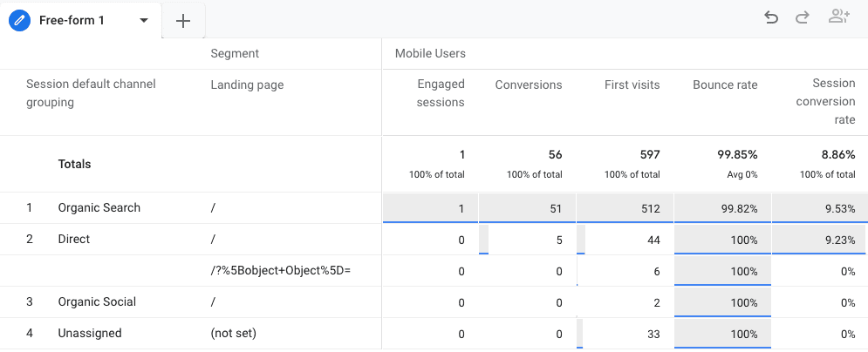Screen dimensions: 868x352
Task: Sort by First visits column header
Action: coord(632,85)
